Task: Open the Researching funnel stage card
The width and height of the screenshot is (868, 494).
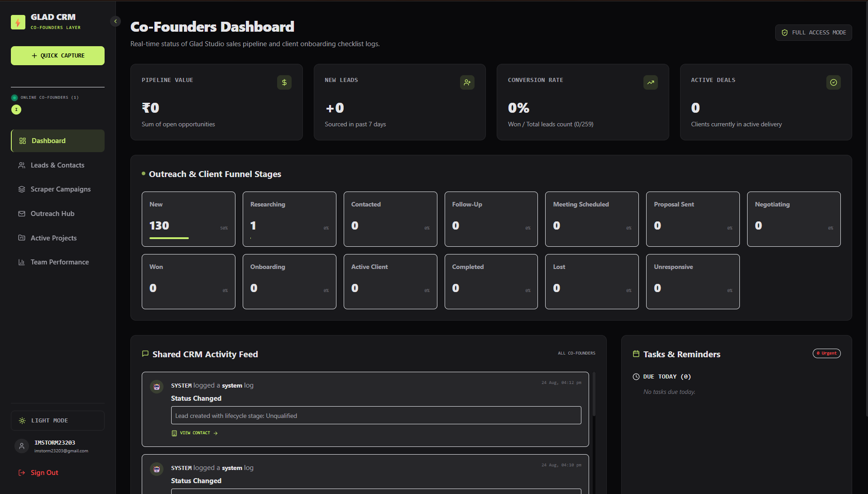Action: [x=289, y=219]
